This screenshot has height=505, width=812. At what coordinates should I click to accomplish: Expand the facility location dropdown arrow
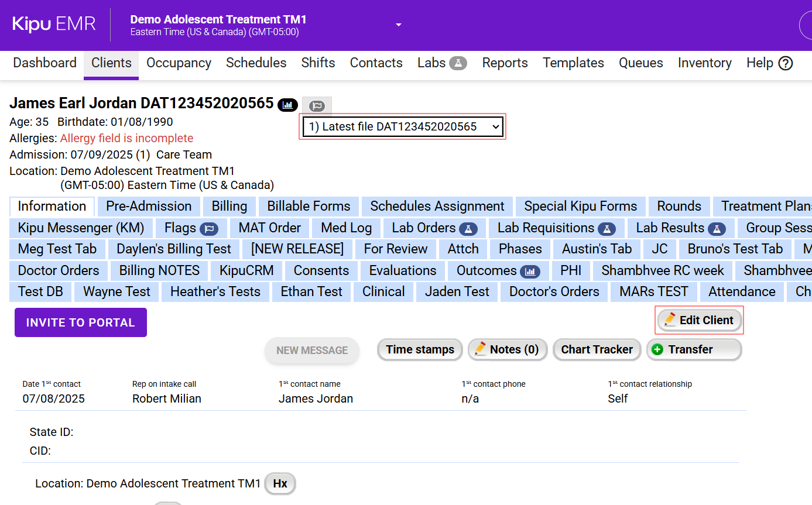coord(399,25)
